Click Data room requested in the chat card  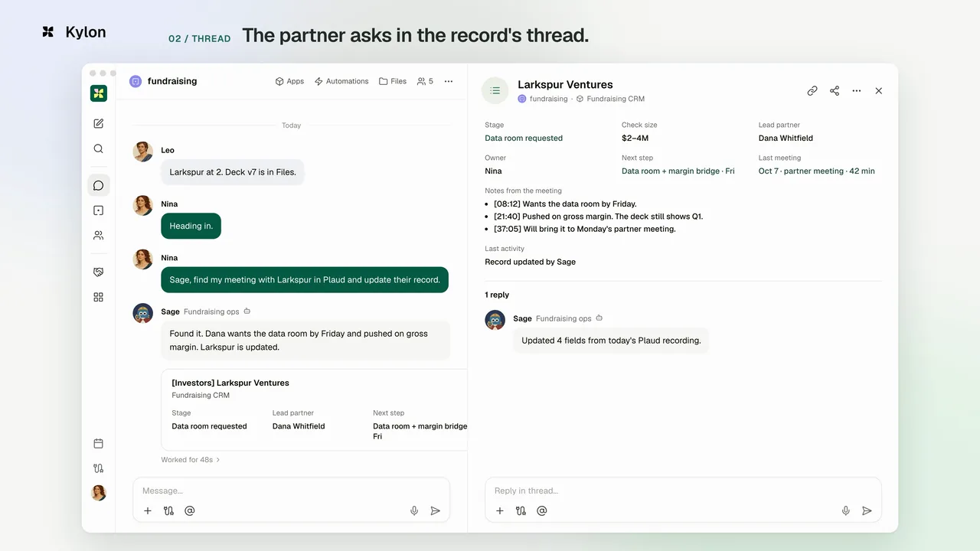click(x=209, y=426)
